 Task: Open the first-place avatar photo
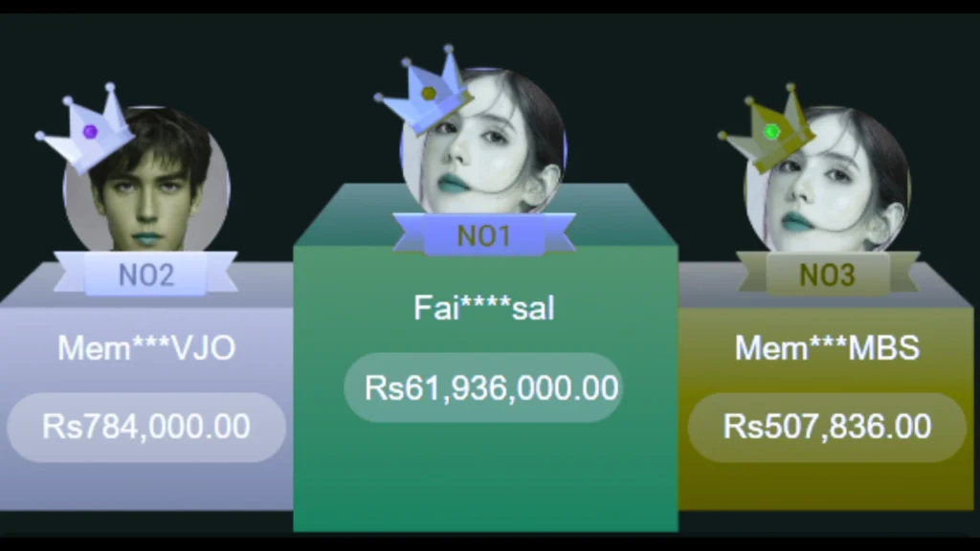[x=483, y=141]
